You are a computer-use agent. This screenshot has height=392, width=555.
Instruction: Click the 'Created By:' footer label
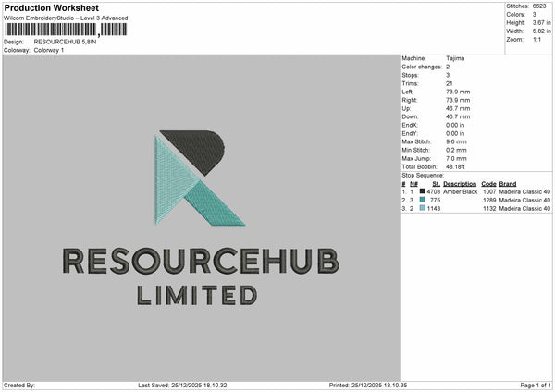[19, 386]
